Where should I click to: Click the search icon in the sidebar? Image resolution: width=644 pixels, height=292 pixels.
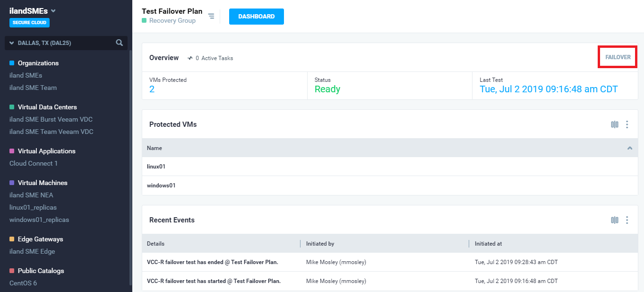[x=120, y=43]
